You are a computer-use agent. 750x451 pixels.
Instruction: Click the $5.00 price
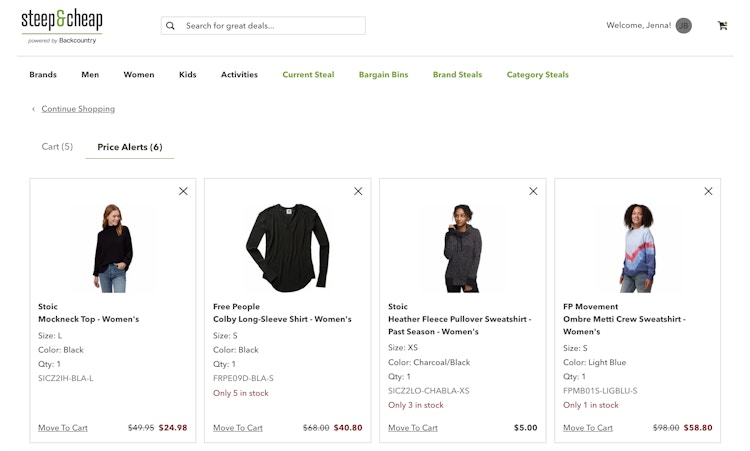point(525,428)
